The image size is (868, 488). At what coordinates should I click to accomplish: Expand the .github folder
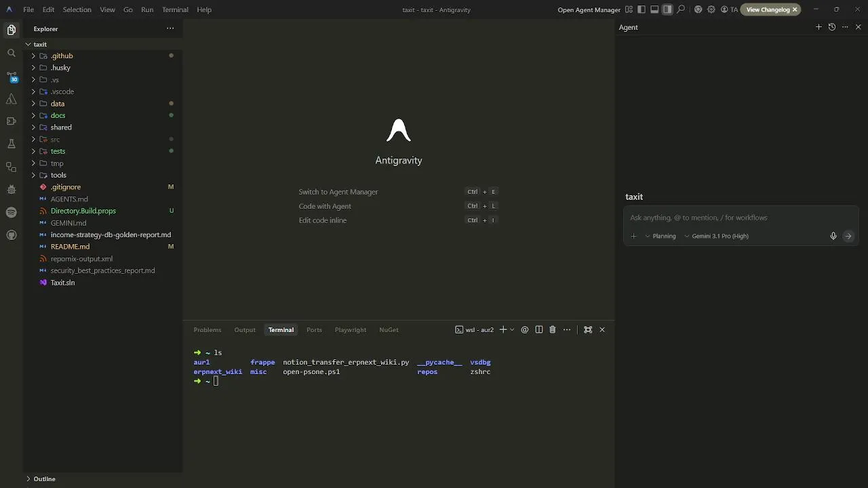[x=33, y=56]
